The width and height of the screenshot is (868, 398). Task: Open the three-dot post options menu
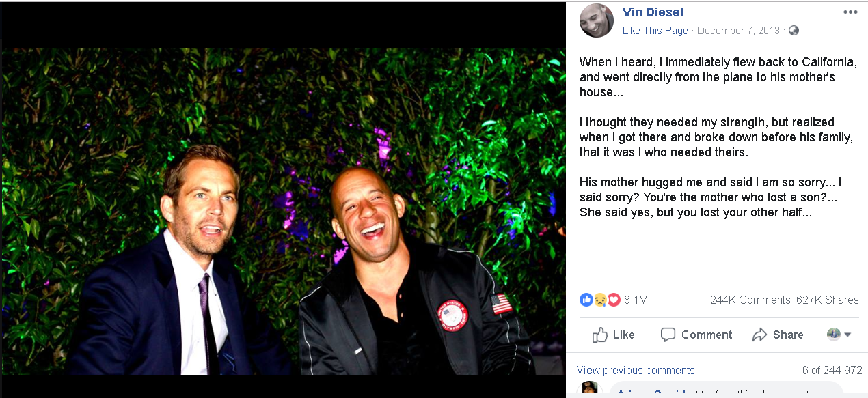(x=850, y=12)
